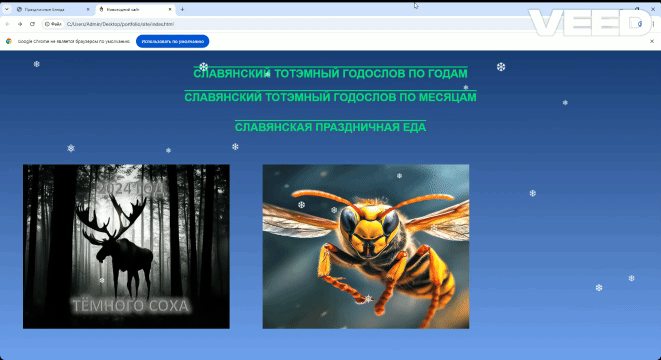Dismiss the default browser infobar

point(652,41)
